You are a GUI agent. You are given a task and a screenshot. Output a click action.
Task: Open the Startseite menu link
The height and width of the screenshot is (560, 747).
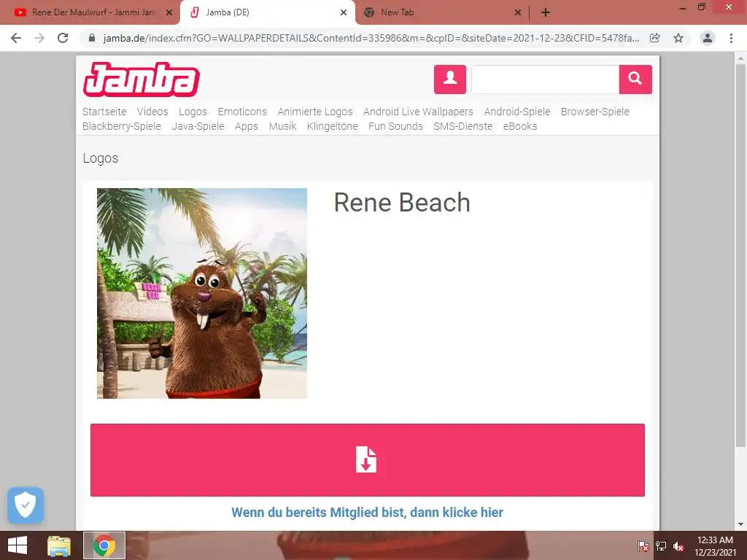point(104,112)
